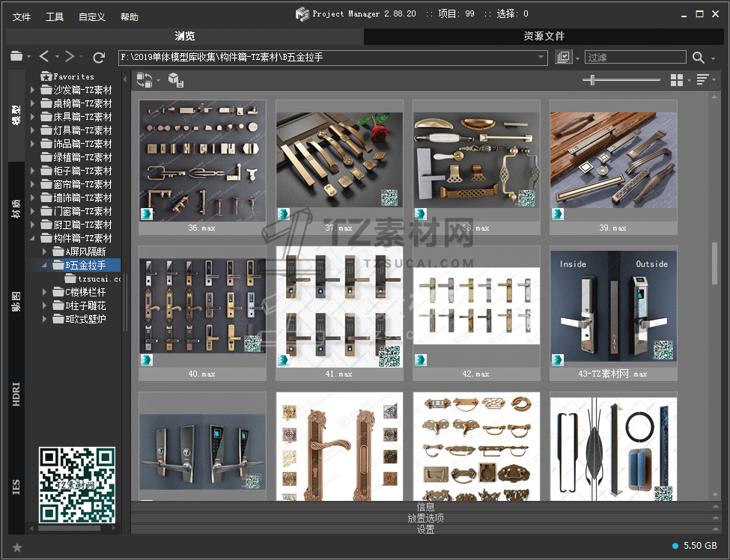Collapse the B五金拉手 folder node
This screenshot has width=730, height=560.
46,265
